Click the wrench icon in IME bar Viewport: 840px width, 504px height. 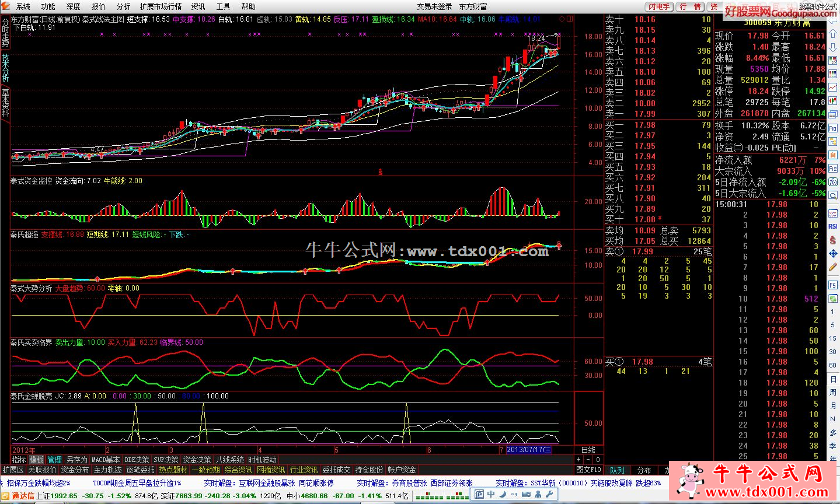point(550,495)
